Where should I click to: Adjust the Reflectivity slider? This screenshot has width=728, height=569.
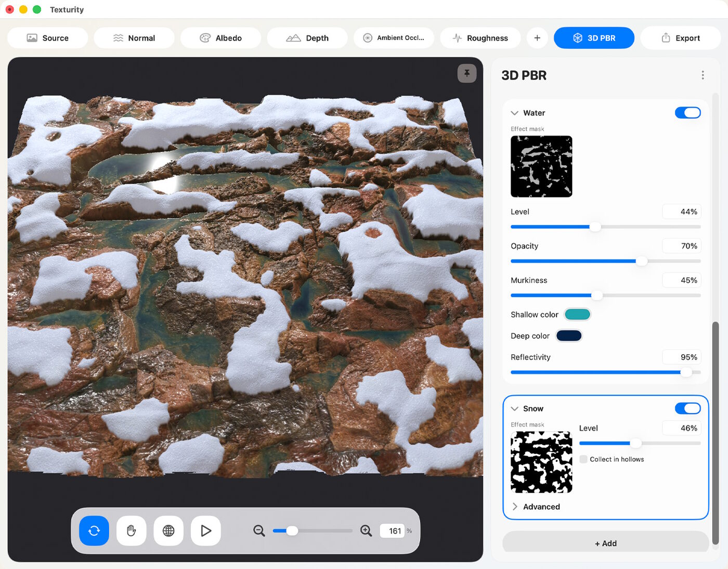606,372
